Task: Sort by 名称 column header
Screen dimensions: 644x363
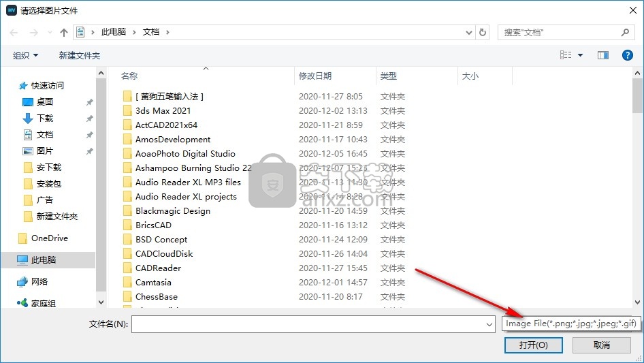Action: click(129, 76)
